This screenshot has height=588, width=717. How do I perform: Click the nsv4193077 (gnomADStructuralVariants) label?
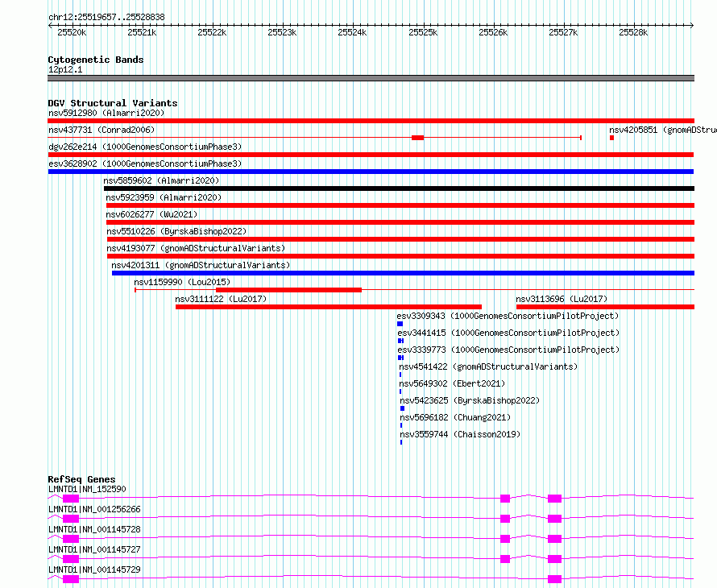click(196, 248)
